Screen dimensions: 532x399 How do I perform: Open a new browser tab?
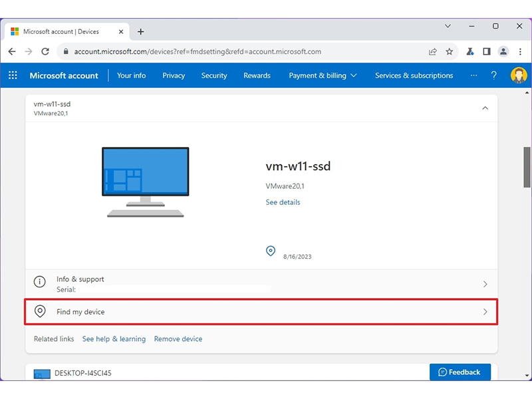click(141, 31)
